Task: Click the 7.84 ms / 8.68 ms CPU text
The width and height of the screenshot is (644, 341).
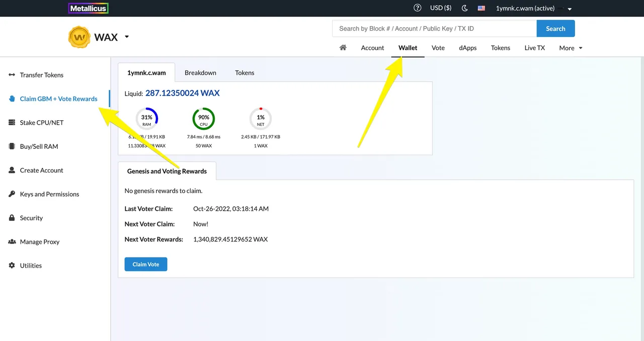Action: click(x=204, y=137)
